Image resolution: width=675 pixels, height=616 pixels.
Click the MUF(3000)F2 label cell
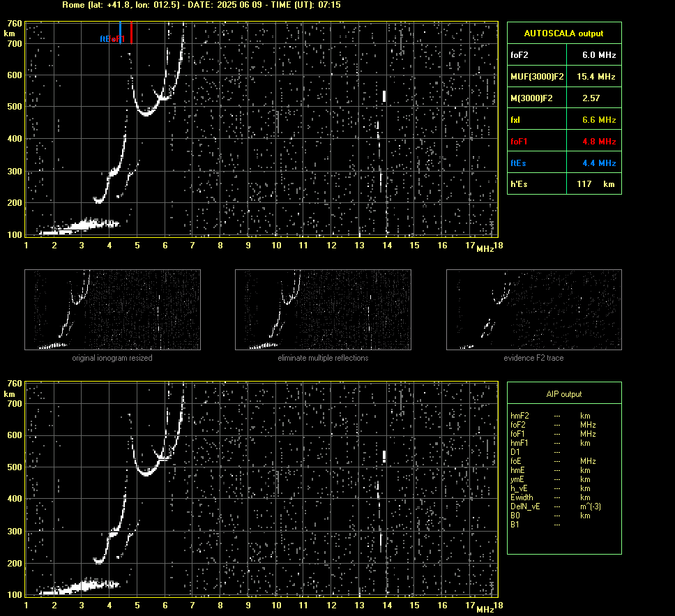click(537, 77)
